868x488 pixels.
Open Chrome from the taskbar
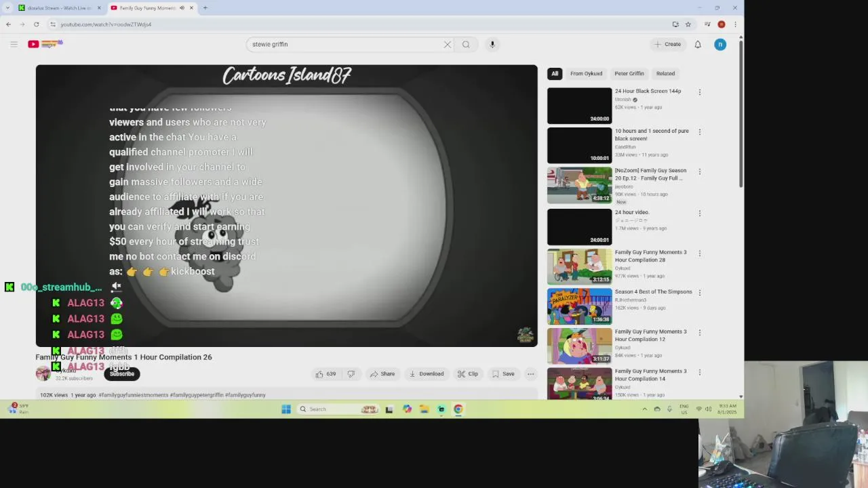tap(458, 409)
